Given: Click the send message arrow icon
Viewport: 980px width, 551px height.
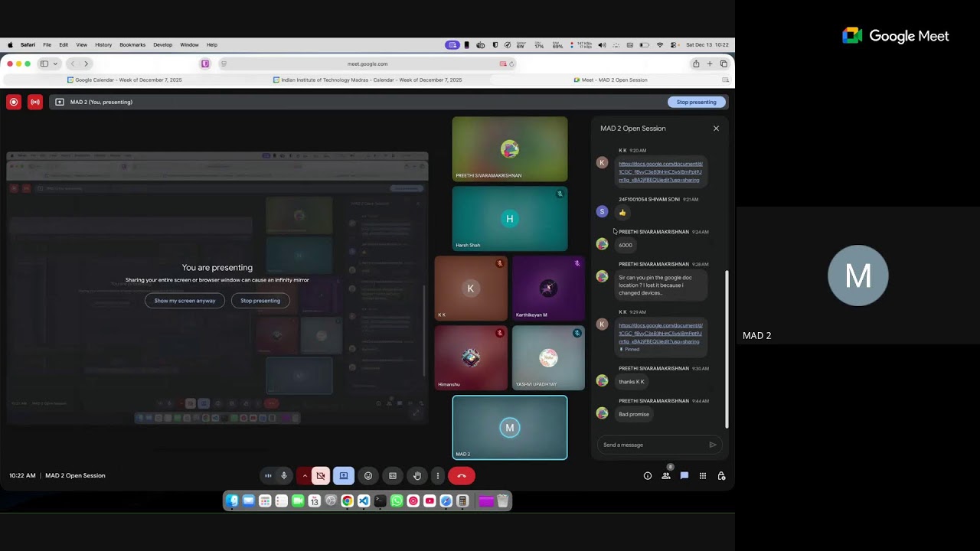Looking at the screenshot, I should (713, 445).
